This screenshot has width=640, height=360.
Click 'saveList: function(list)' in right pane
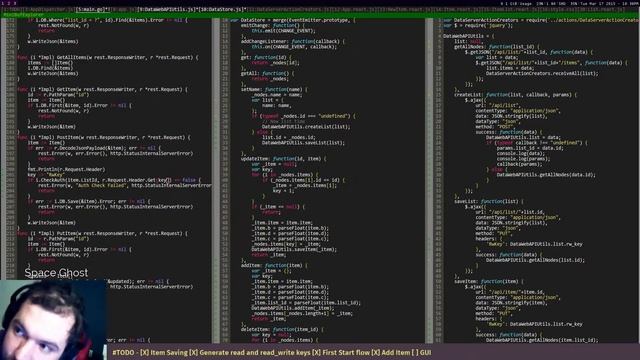point(488,201)
